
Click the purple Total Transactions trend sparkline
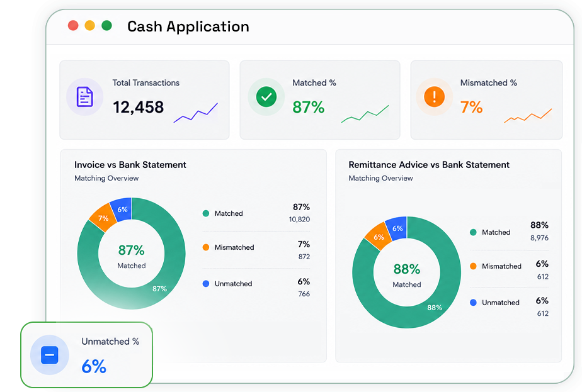196,113
